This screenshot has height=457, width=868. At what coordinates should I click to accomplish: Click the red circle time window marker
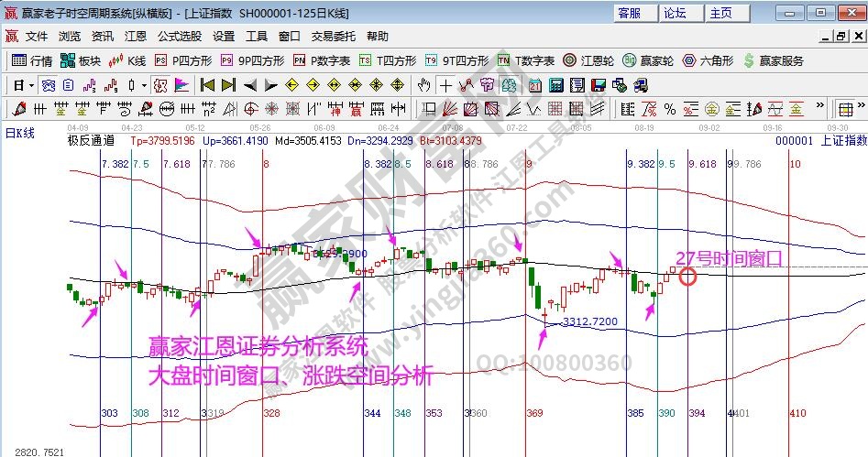pos(687,275)
